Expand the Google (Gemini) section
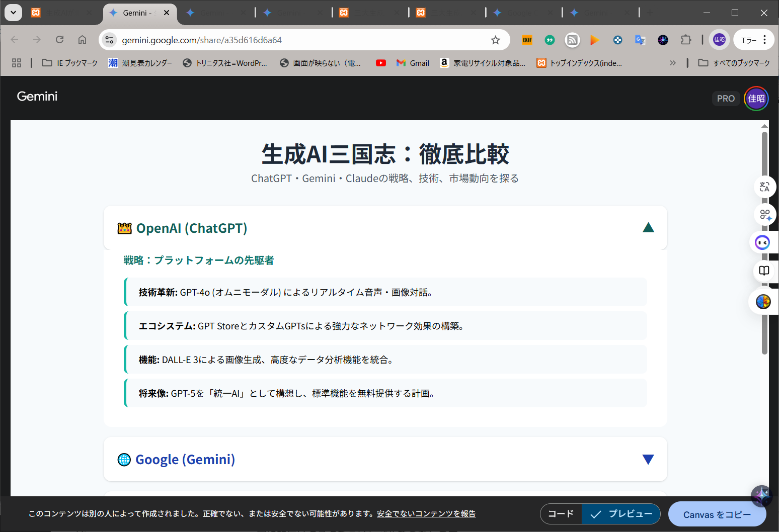779x532 pixels. (648, 459)
